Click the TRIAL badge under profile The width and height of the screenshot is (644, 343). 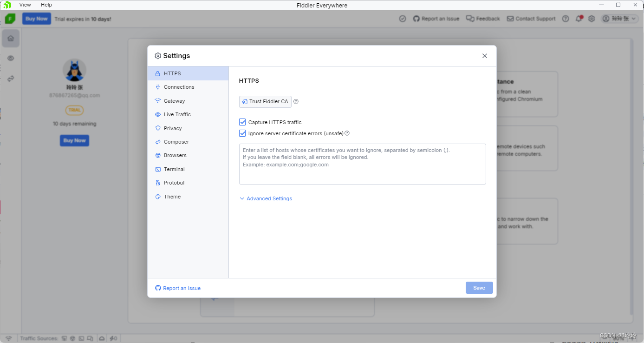pos(74,110)
